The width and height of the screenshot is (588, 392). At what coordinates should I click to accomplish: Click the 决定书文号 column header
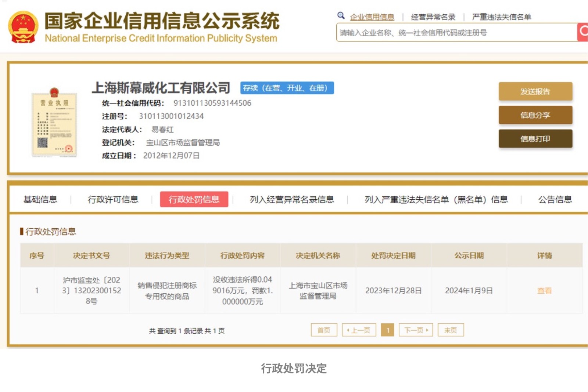click(92, 255)
